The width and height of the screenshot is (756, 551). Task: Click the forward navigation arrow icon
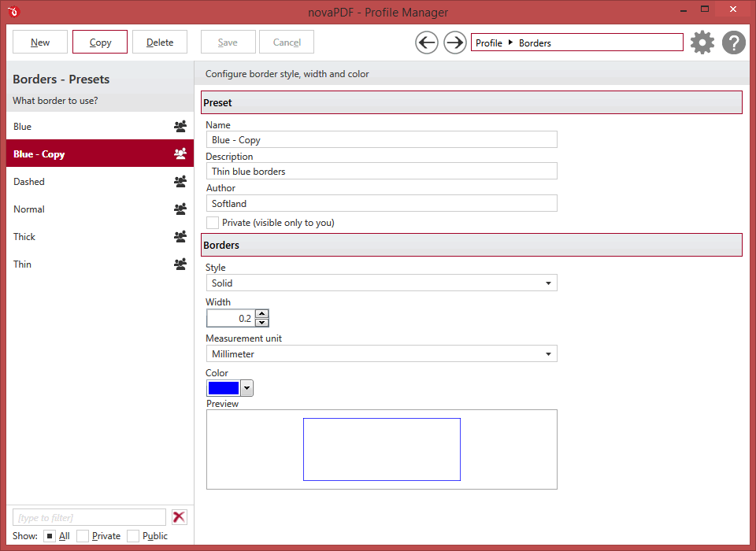coord(454,43)
